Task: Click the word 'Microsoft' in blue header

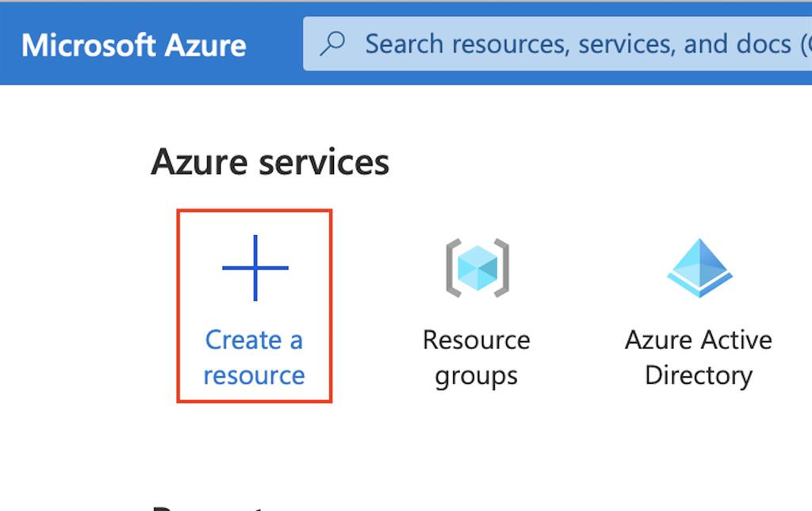Action: coord(89,45)
